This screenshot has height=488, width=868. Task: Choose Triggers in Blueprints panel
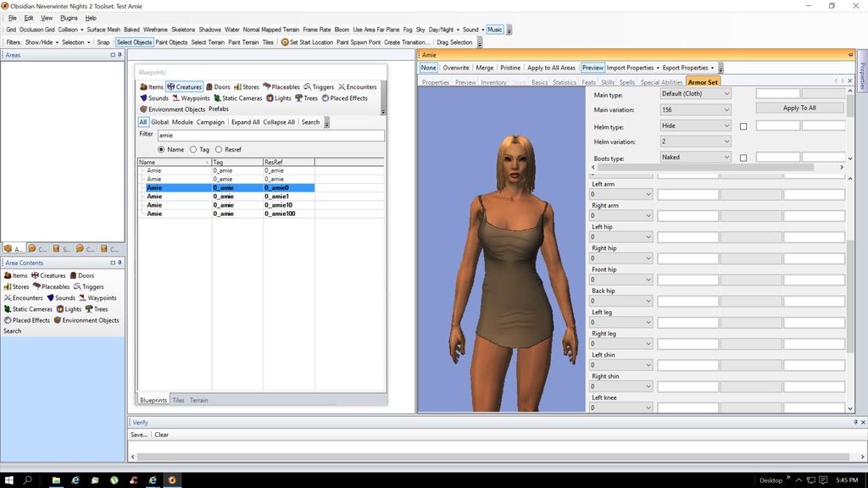[x=319, y=86]
